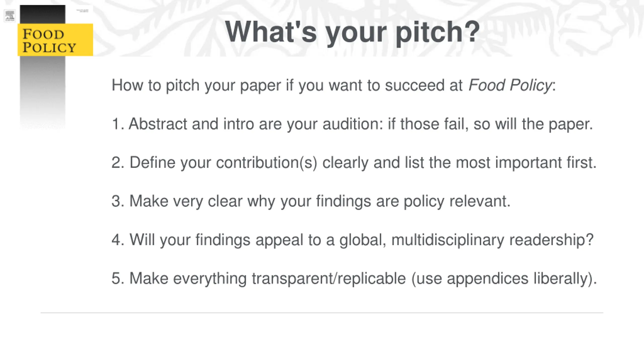Click the words "policy relevant" in point 3
This screenshot has width=644, height=362.
coord(457,201)
